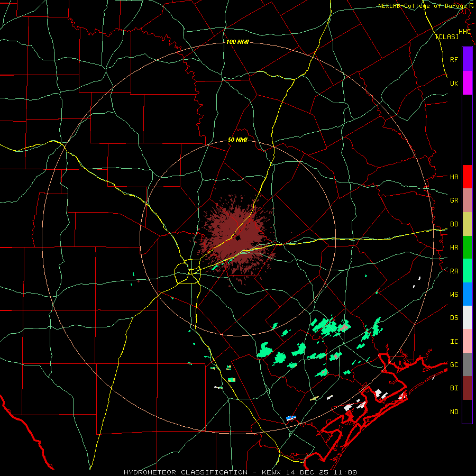Click the brown BI legend swatch
The height and width of the screenshot is (476, 476).
[x=467, y=388]
